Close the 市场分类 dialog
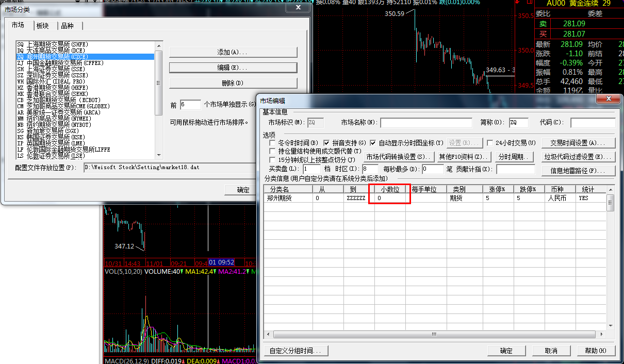The height and width of the screenshot is (364, 624). click(x=298, y=7)
